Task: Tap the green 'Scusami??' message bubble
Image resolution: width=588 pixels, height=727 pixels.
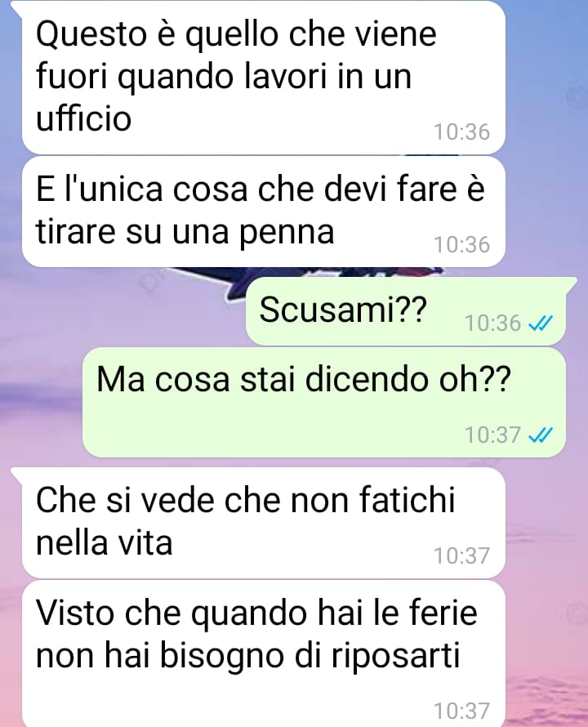Action: 405,311
